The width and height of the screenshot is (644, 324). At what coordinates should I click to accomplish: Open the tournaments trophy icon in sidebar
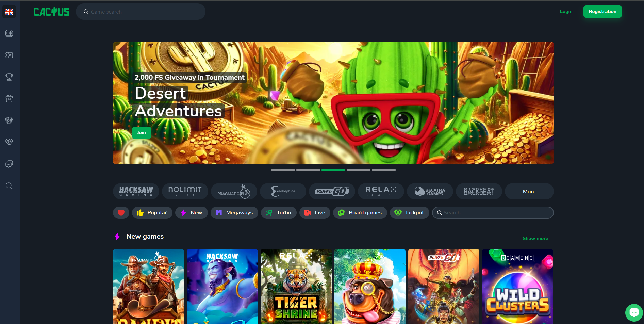click(9, 77)
